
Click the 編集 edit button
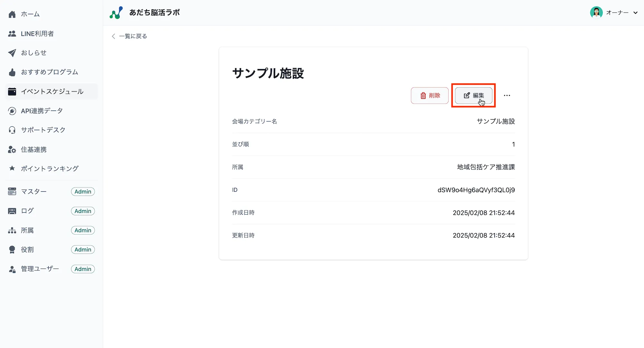[473, 95]
